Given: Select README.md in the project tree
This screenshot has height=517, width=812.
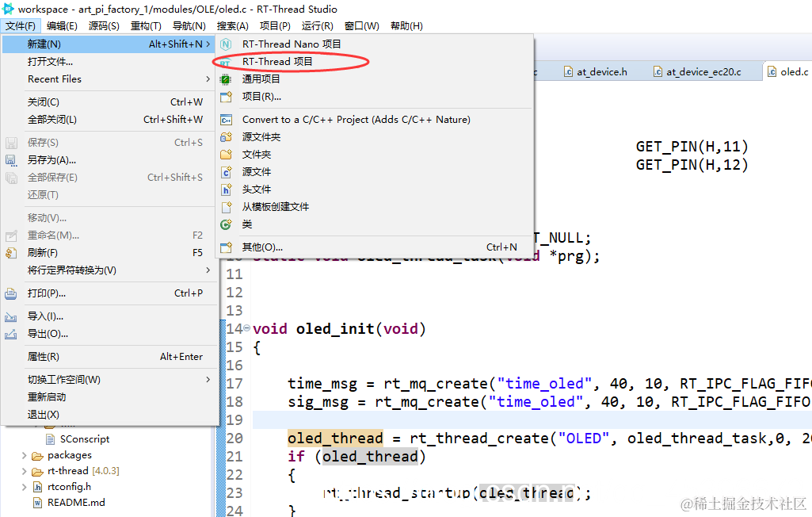Looking at the screenshot, I should 76,503.
